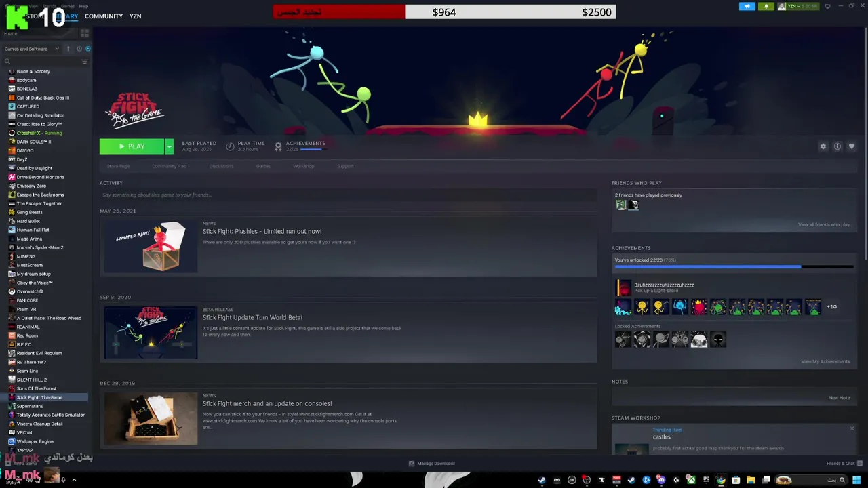Open Stick Fight Update Turn World Beta article
The height and width of the screenshot is (488, 868).
(x=252, y=317)
